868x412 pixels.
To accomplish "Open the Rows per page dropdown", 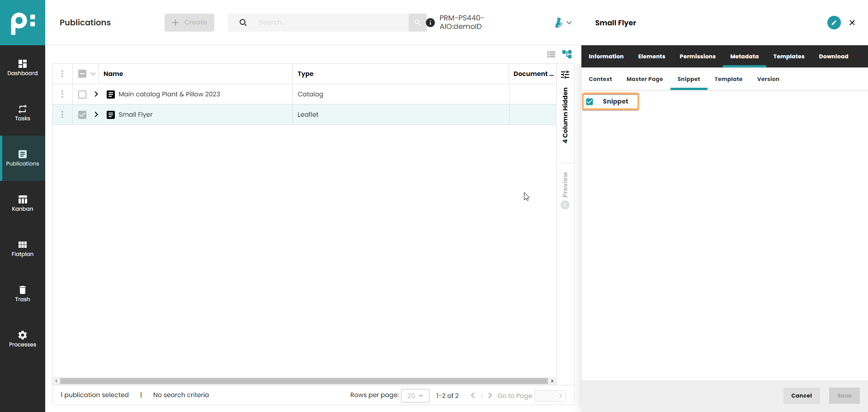I will pyautogui.click(x=415, y=396).
